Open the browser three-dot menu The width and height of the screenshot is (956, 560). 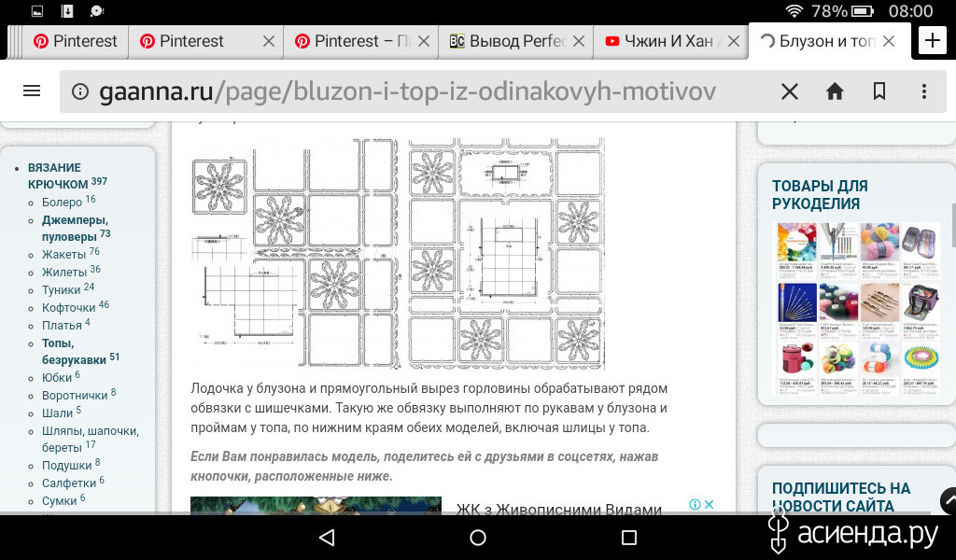coord(924,91)
